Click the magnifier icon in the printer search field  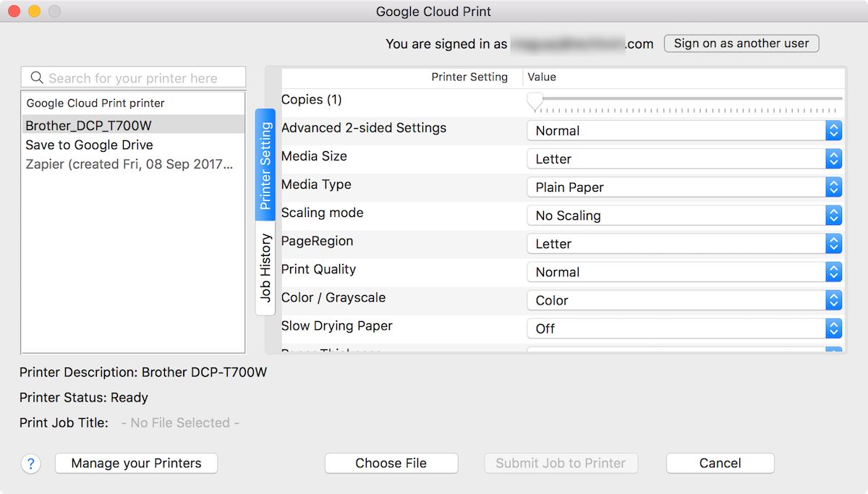pyautogui.click(x=36, y=78)
